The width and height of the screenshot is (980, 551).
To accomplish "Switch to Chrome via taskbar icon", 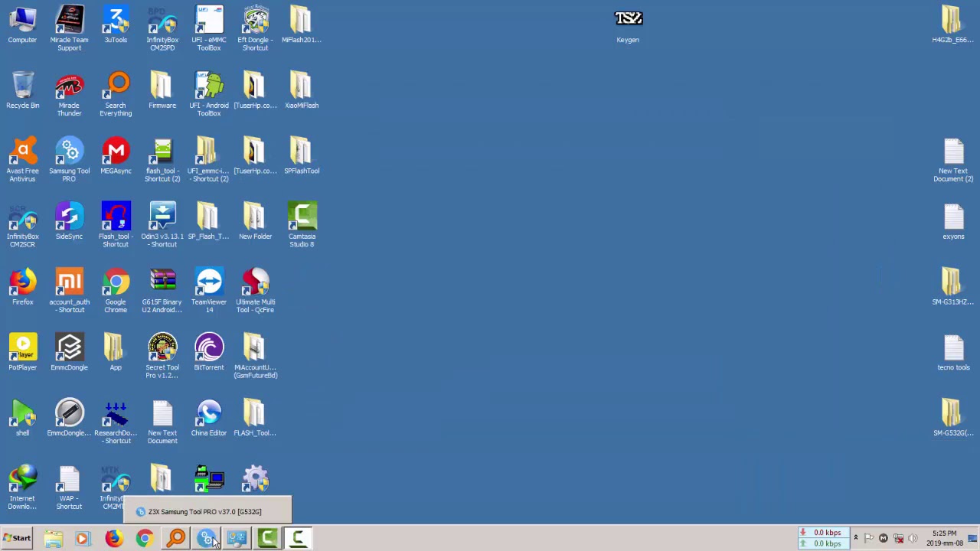I will [x=145, y=539].
